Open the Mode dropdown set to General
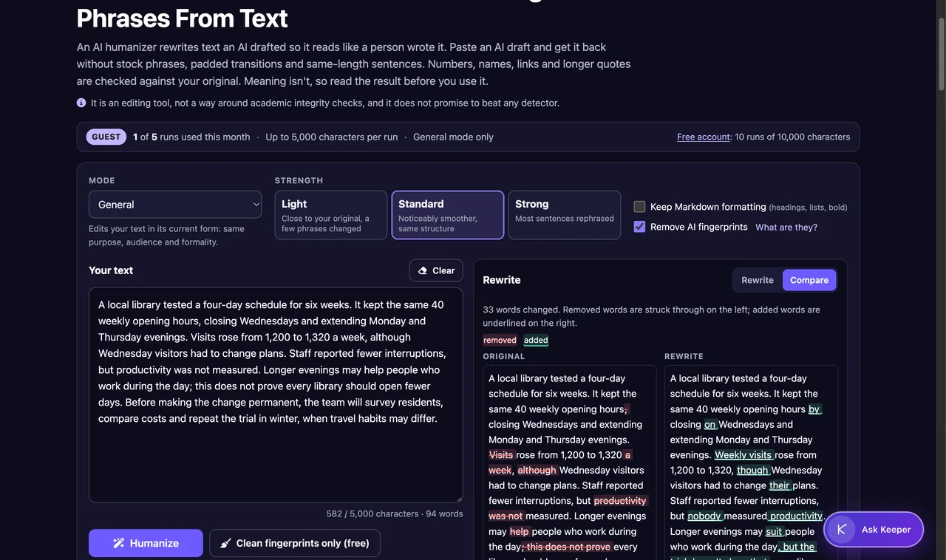This screenshot has height=560, width=946. (175, 205)
